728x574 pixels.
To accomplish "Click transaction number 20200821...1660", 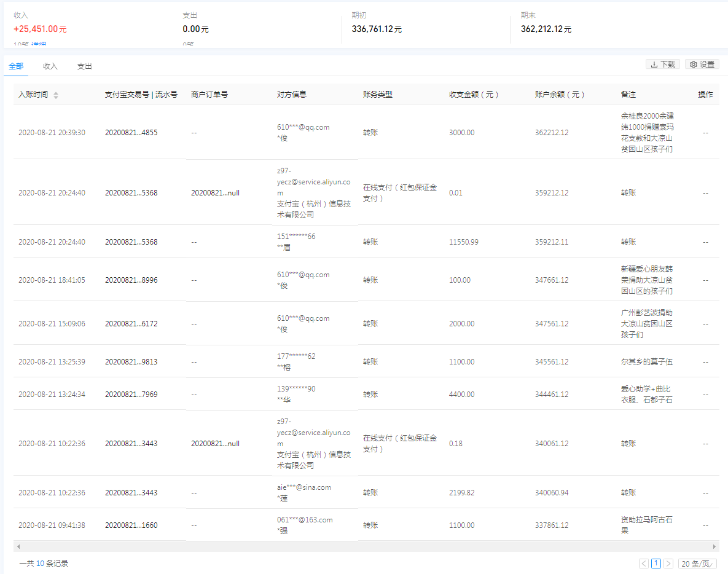I will (131, 525).
